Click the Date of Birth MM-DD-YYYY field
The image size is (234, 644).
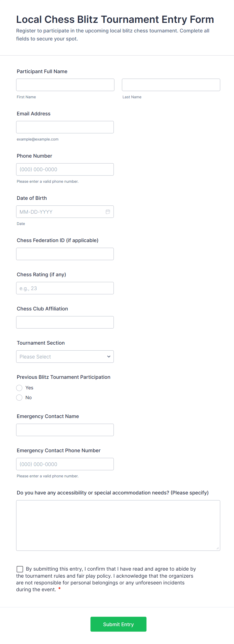tap(60, 212)
